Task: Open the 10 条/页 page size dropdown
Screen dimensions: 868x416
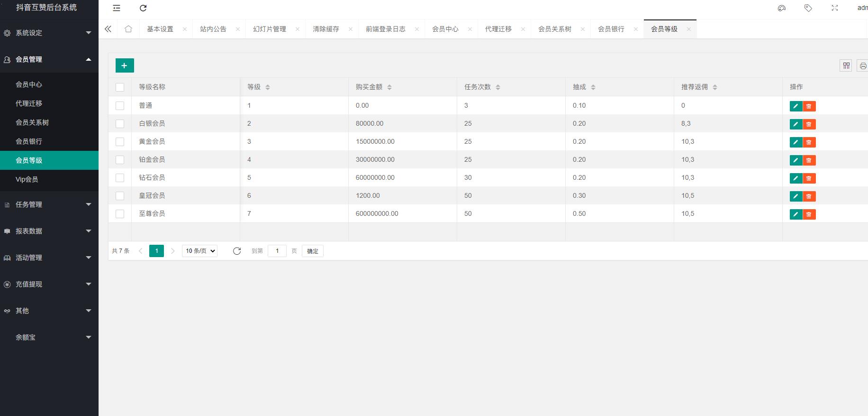Action: 199,251
